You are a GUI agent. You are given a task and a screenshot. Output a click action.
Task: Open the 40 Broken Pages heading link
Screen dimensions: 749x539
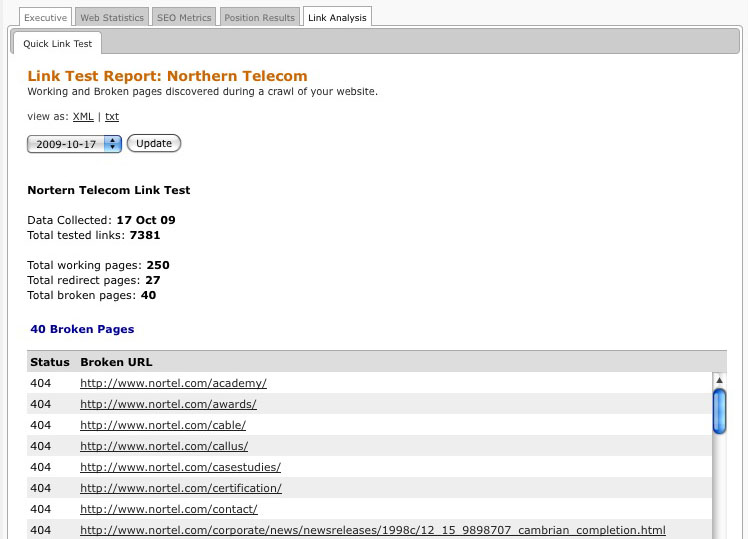(82, 329)
